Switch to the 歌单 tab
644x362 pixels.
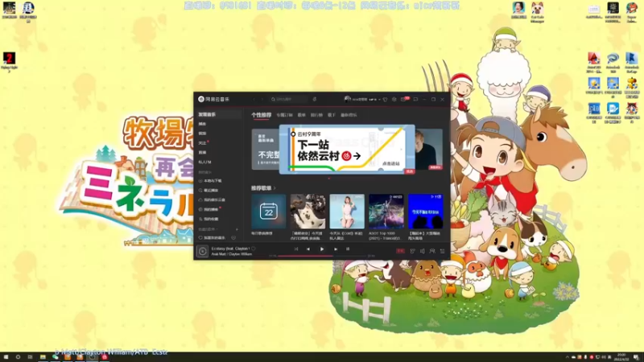coord(301,115)
